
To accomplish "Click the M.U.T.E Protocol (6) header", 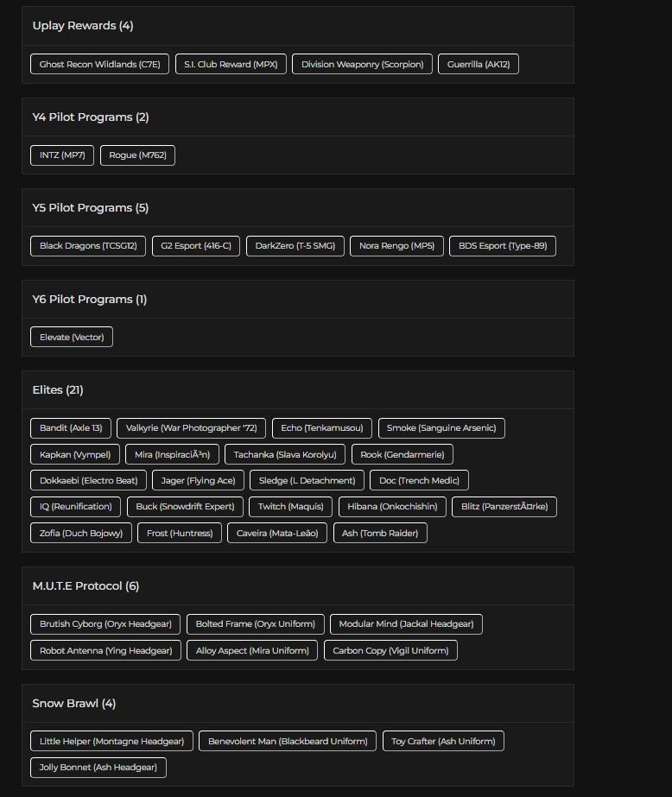I will point(86,586).
